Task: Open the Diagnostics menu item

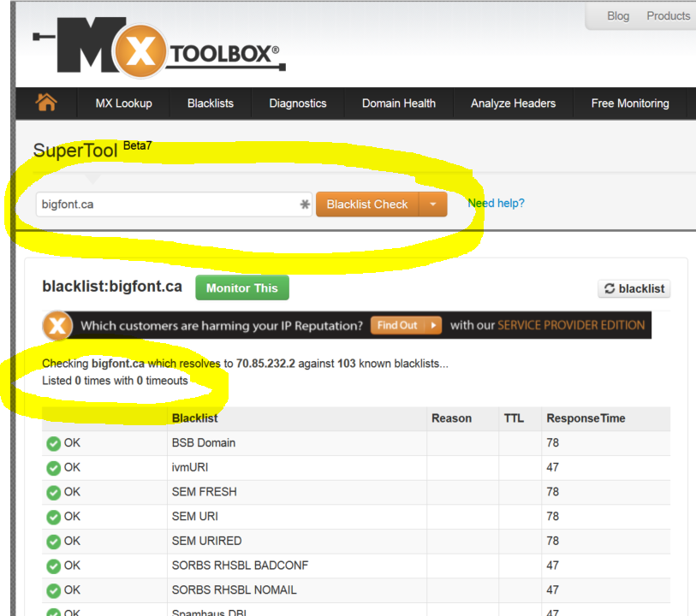Action: pos(298,104)
